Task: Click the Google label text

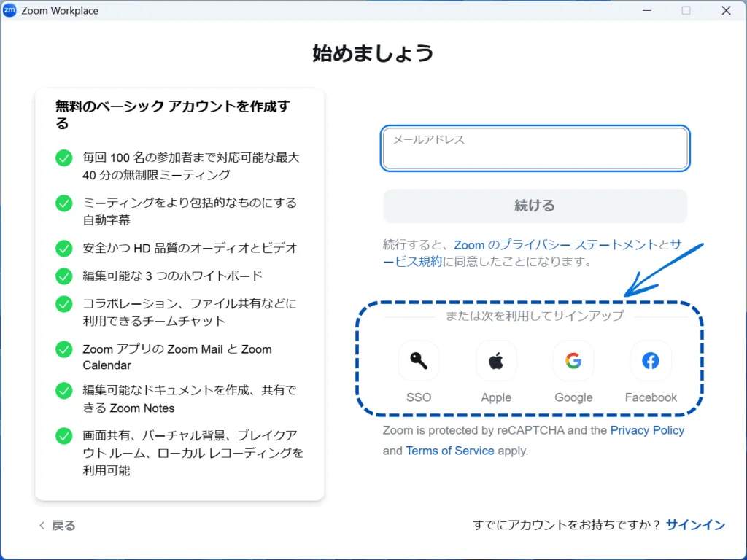Action: pyautogui.click(x=573, y=397)
